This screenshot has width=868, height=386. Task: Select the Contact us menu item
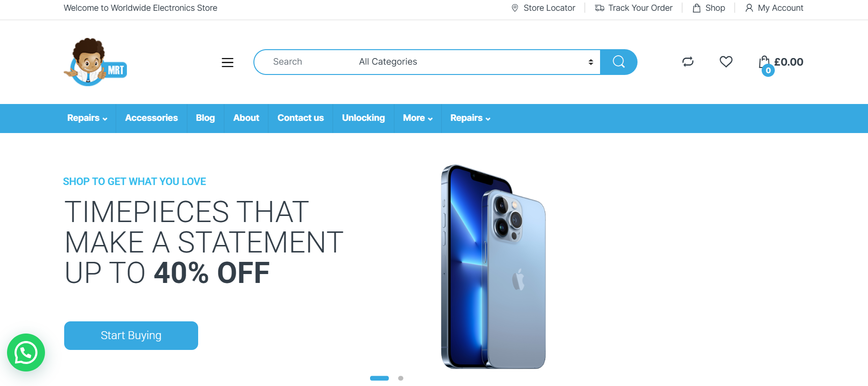[x=301, y=118]
